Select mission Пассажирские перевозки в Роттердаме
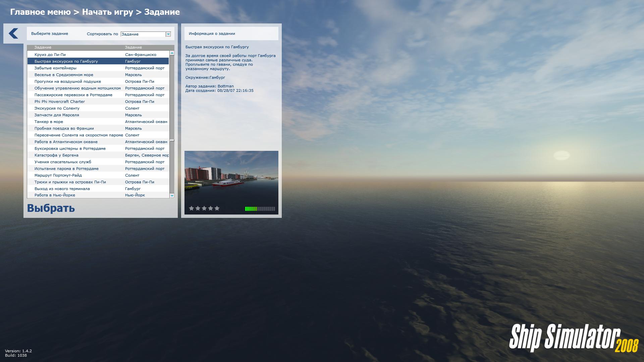The height and width of the screenshot is (362, 644). pos(98,95)
